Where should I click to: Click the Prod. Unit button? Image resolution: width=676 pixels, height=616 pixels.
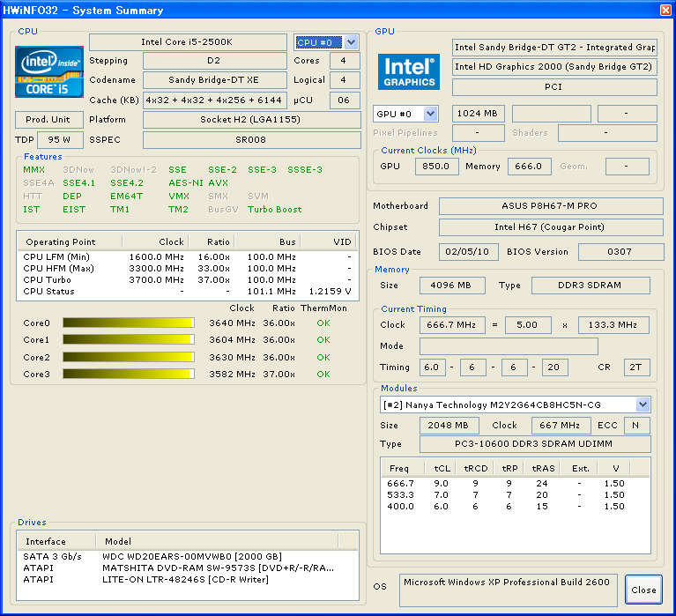pyautogui.click(x=48, y=119)
